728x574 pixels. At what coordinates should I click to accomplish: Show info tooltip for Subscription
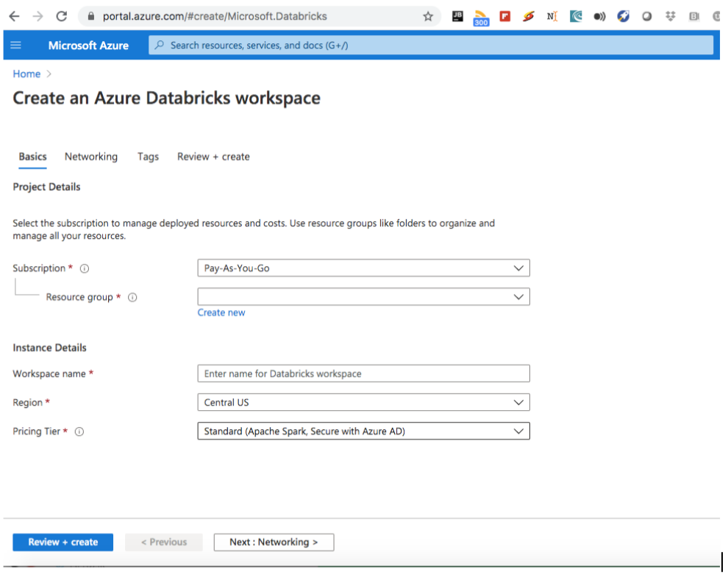[x=85, y=268]
